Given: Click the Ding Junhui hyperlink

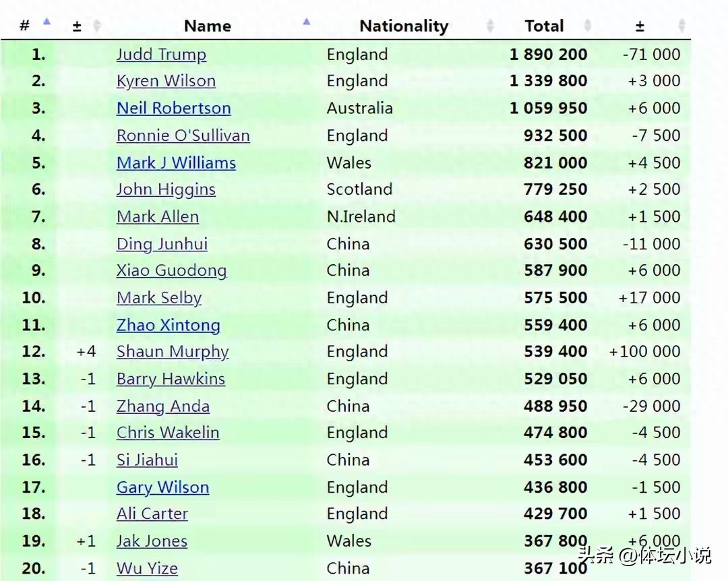Looking at the screenshot, I should click(x=162, y=244).
